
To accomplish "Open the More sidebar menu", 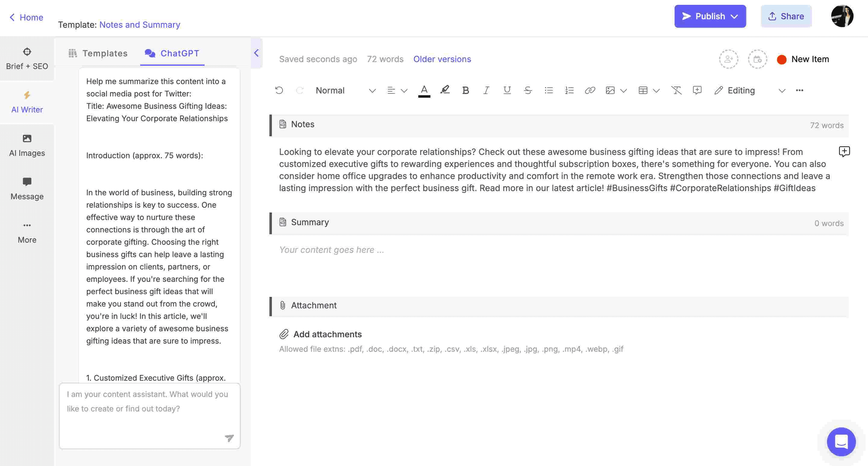I will pyautogui.click(x=27, y=232).
